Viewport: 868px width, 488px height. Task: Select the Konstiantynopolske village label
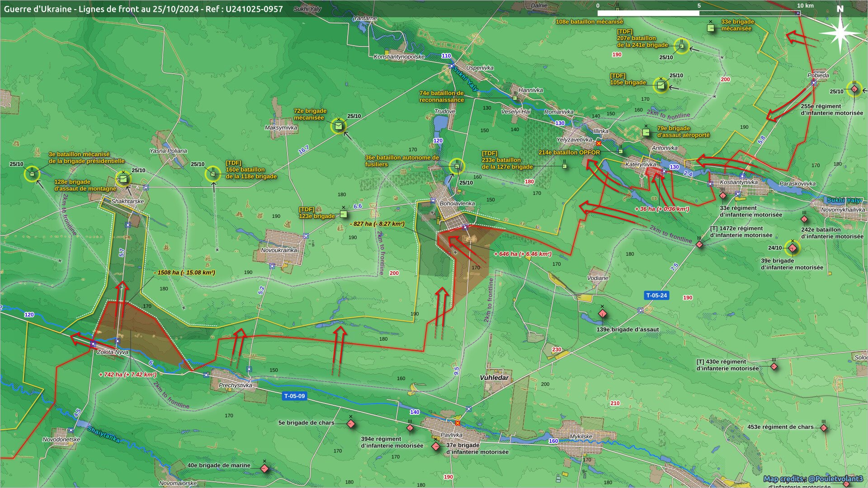(399, 57)
